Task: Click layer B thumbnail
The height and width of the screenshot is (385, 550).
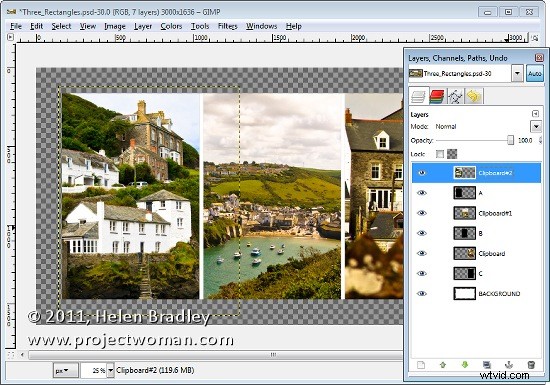Action: [464, 233]
